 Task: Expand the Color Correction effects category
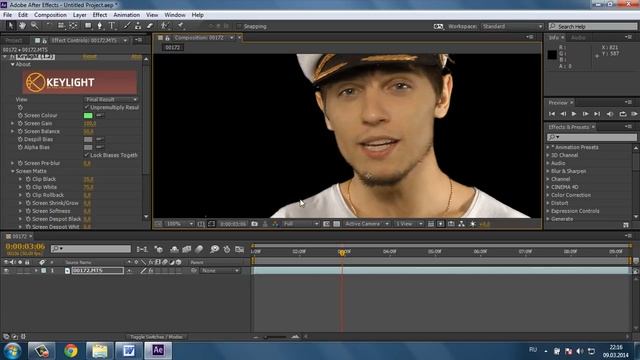pos(548,195)
